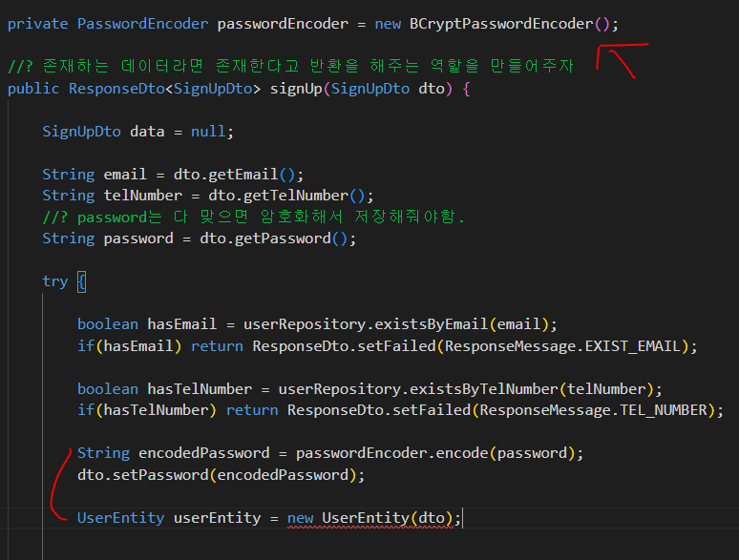
Task: Click the comment starting with '//? password'
Action: 254,218
